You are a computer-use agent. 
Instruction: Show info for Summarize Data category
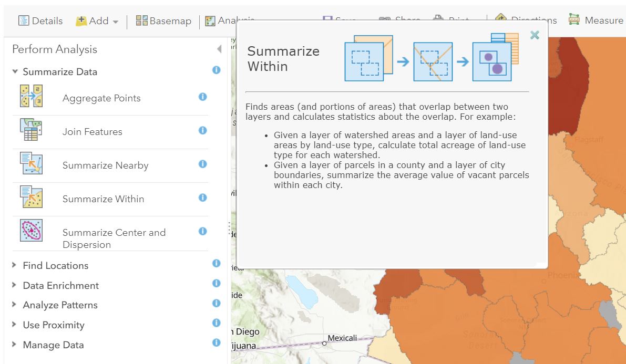tap(216, 70)
